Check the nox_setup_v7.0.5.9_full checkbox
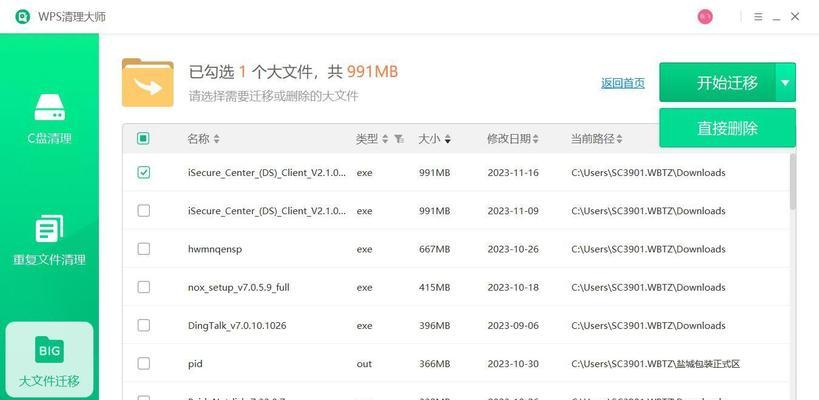 [x=143, y=287]
